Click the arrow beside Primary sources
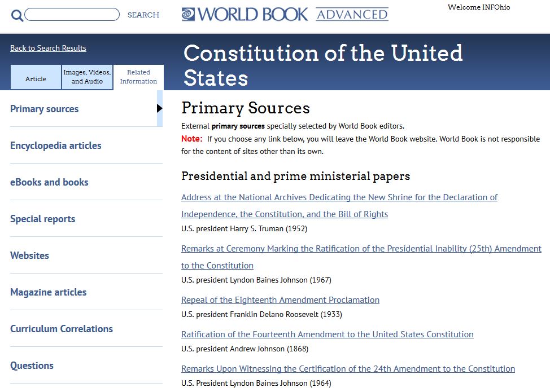The image size is (550, 392). 160,109
